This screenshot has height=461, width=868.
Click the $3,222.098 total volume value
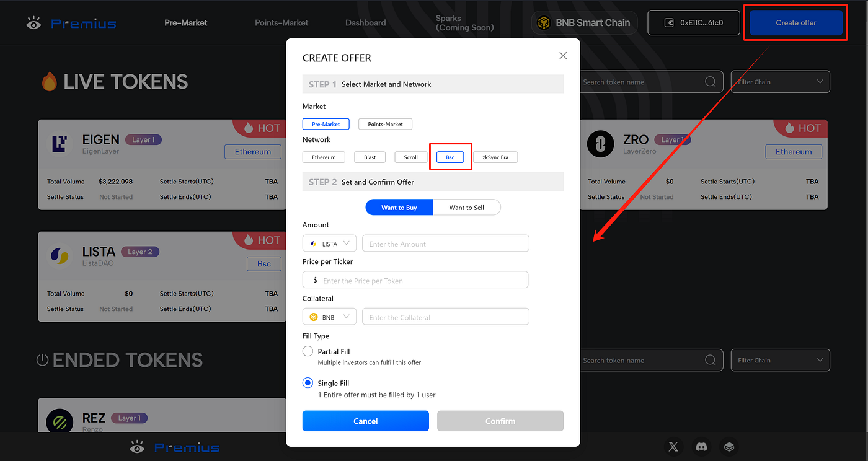(x=116, y=182)
